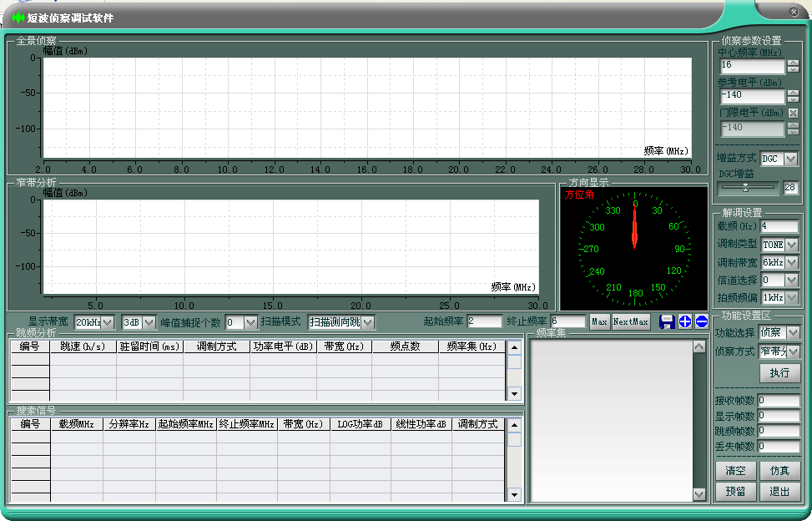812x521 pixels.
Task: Click the 清空 clear button
Action: tap(735, 471)
